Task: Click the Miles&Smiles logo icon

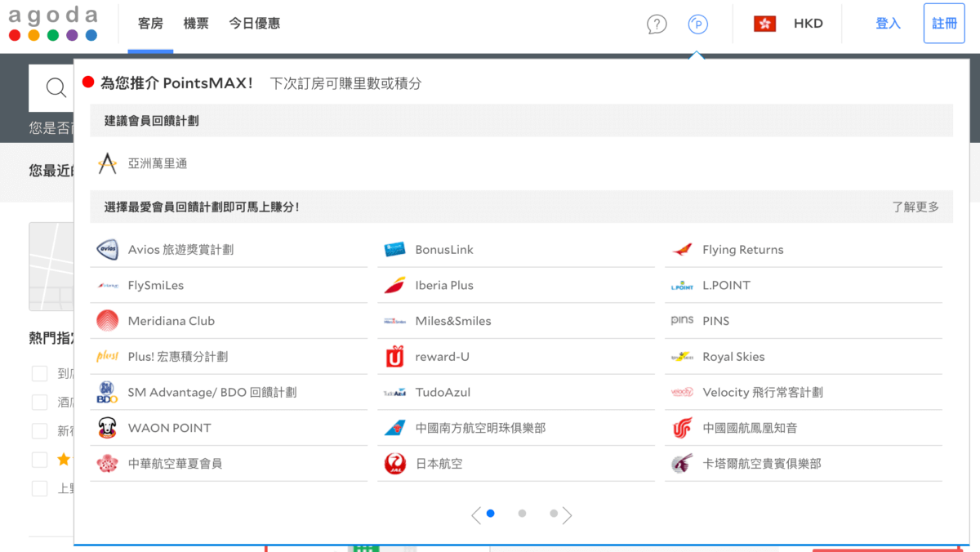Action: [x=395, y=321]
